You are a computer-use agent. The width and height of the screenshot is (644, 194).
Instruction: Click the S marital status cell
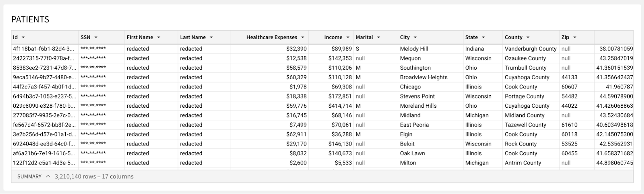pyautogui.click(x=376, y=49)
